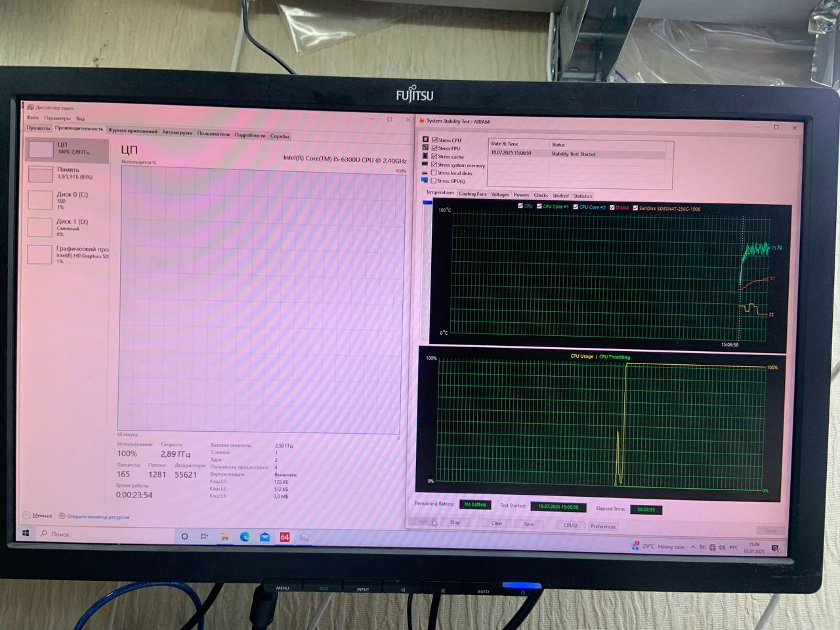Viewport: 840px width, 630px height.
Task: Open the Параметры menu in Task Manager
Action: point(57,118)
